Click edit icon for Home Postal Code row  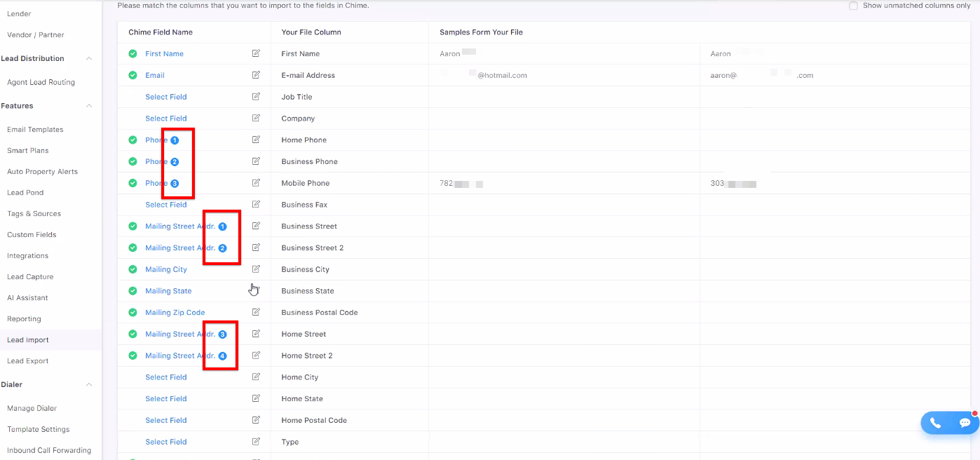click(256, 420)
